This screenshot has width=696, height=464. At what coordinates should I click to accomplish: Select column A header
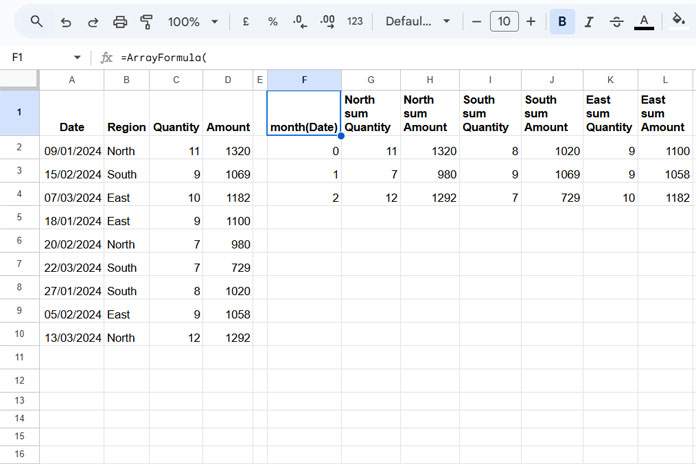[x=72, y=80]
